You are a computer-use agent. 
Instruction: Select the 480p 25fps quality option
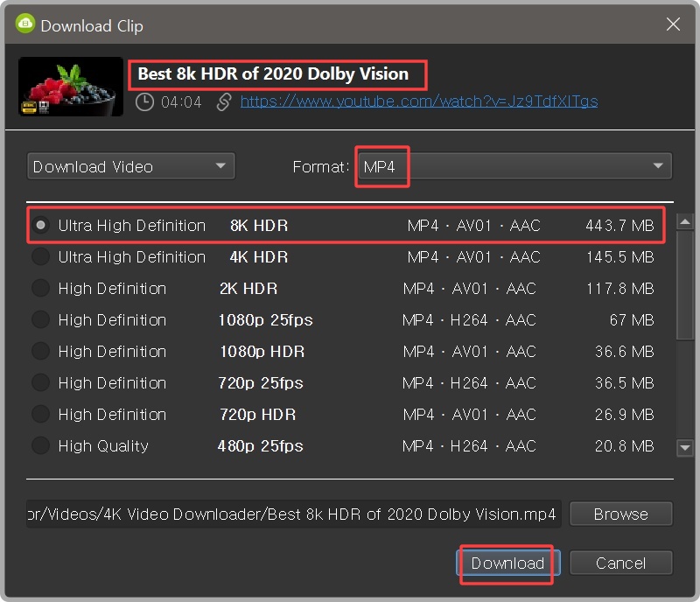(40, 445)
